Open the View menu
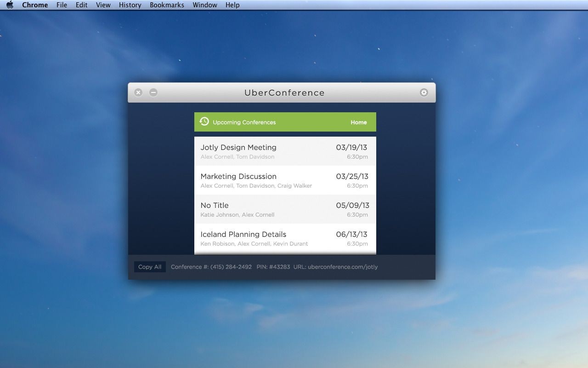Image resolution: width=588 pixels, height=368 pixels. point(103,5)
